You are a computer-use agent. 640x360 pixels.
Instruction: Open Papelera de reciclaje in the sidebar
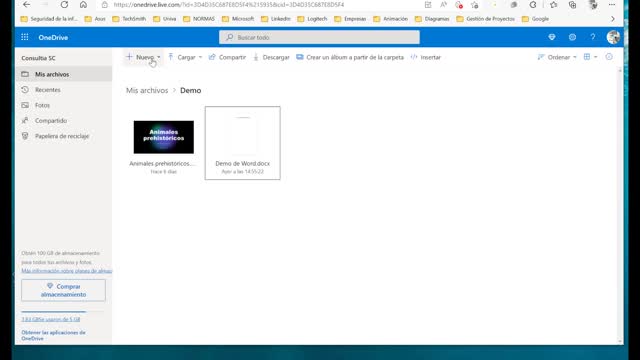[x=64, y=136]
